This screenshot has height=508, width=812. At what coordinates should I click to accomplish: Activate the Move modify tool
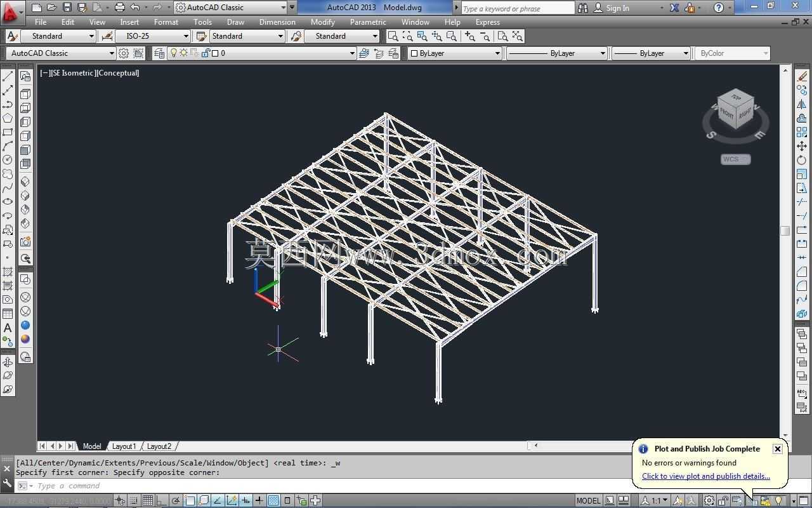point(802,146)
